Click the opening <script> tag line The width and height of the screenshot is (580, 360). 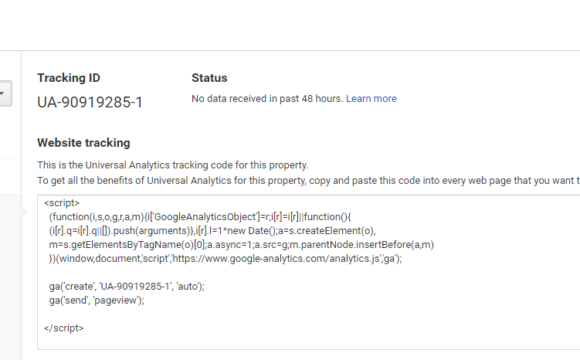click(x=61, y=203)
